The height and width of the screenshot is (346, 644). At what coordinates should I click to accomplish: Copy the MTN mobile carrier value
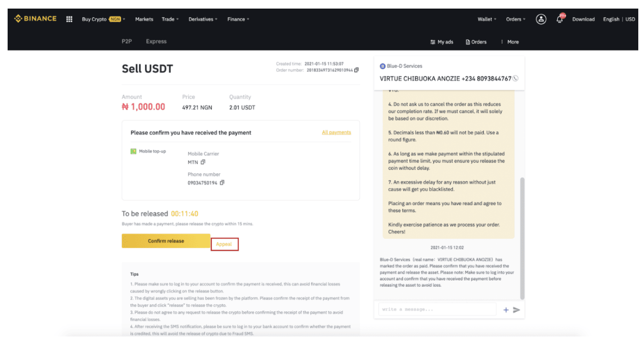point(203,162)
